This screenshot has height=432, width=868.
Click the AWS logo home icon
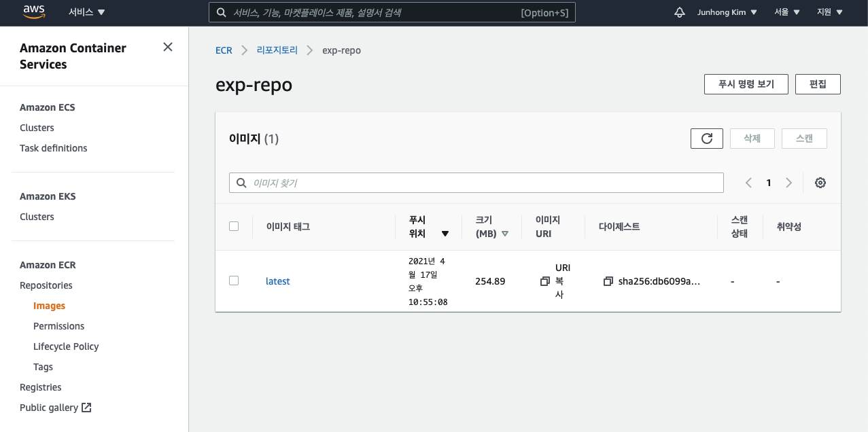pyautogui.click(x=33, y=12)
